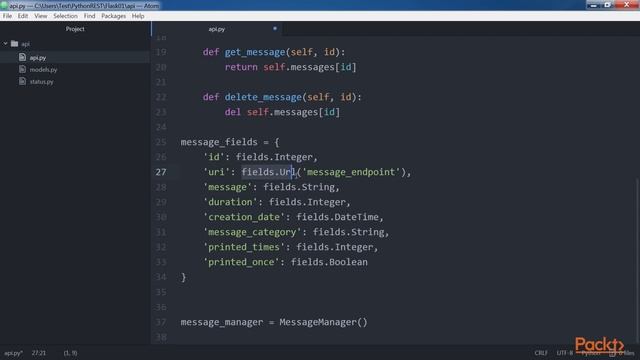Click 'message_fields' variable name
The image size is (640, 360).
219,142
